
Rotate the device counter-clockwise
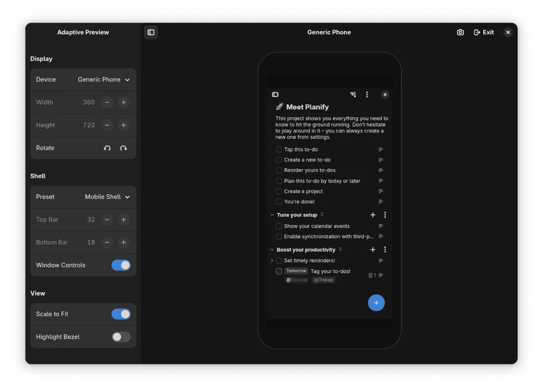[107, 148]
